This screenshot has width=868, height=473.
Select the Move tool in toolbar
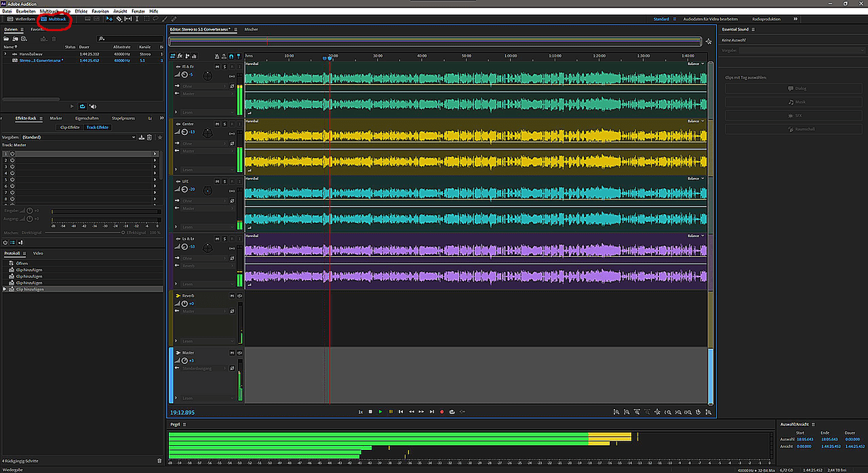click(111, 19)
